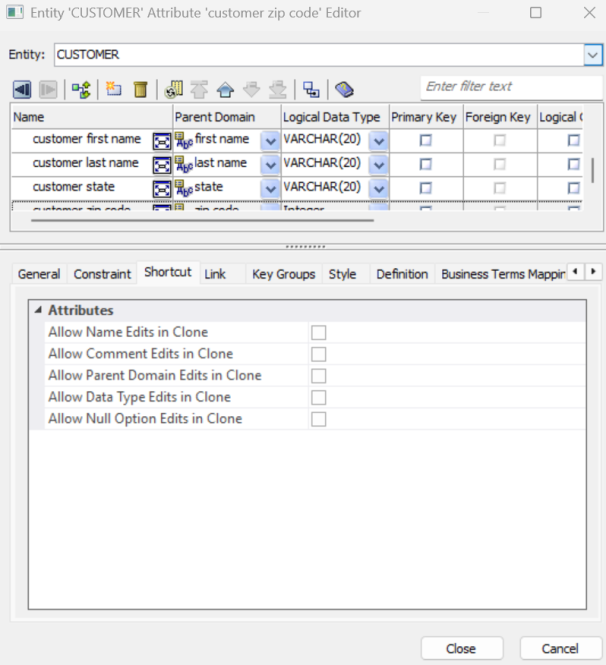This screenshot has width=606, height=665.
Task: Click the green arrows sort/tree toolbar icon
Action: click(81, 90)
